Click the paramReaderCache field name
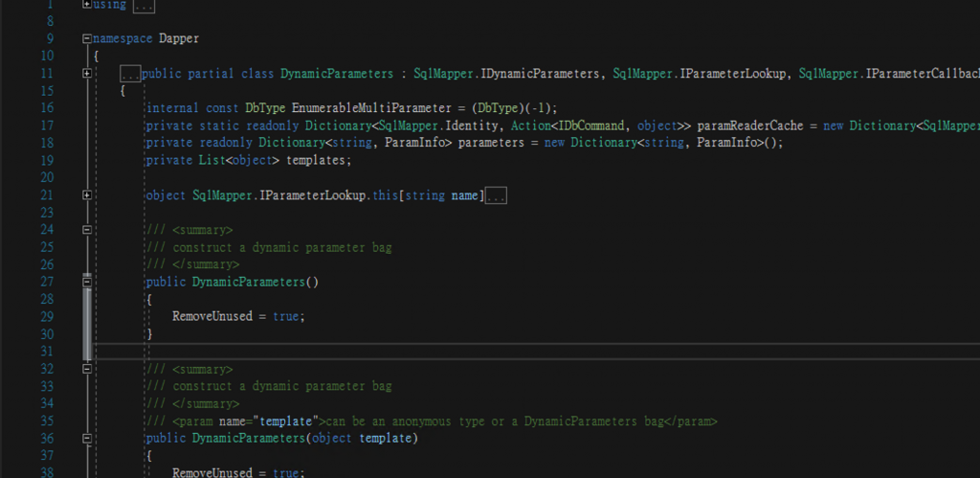 pyautogui.click(x=750, y=125)
